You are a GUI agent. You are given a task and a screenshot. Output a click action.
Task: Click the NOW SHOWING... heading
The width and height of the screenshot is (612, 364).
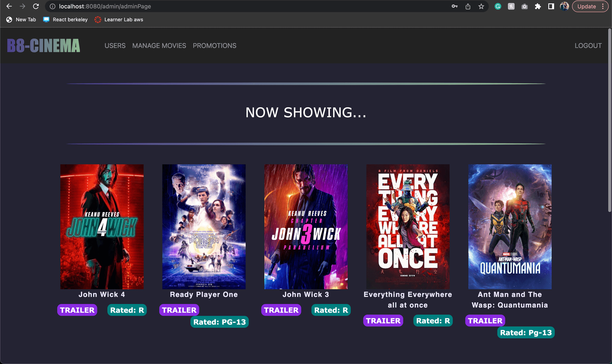306,113
